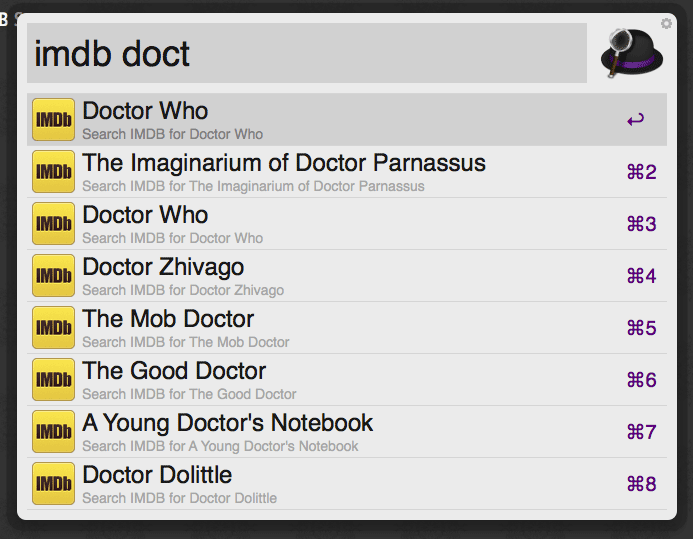Click the ⌘8 shortcut label
The width and height of the screenshot is (693, 539).
tap(641, 484)
